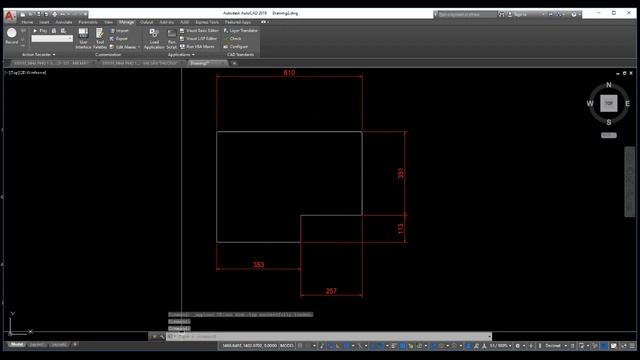Click the TOP face of the ViewCube
The height and width of the screenshot is (360, 640).
click(x=609, y=103)
